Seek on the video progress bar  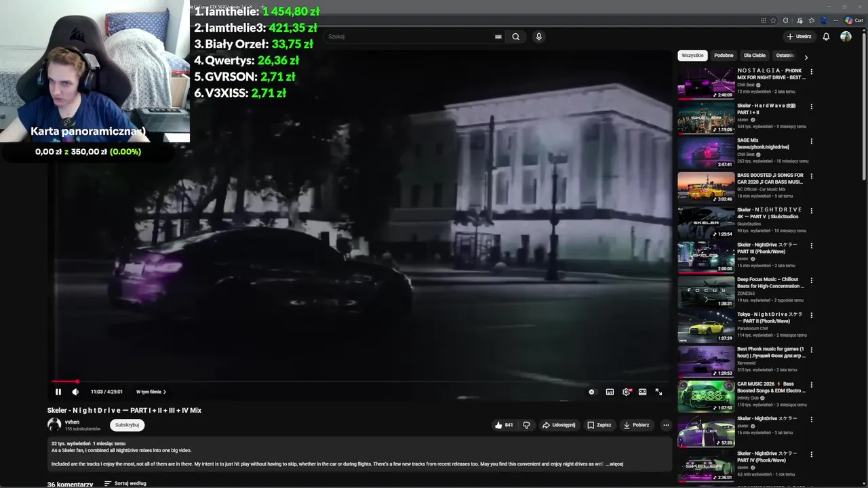click(x=359, y=382)
